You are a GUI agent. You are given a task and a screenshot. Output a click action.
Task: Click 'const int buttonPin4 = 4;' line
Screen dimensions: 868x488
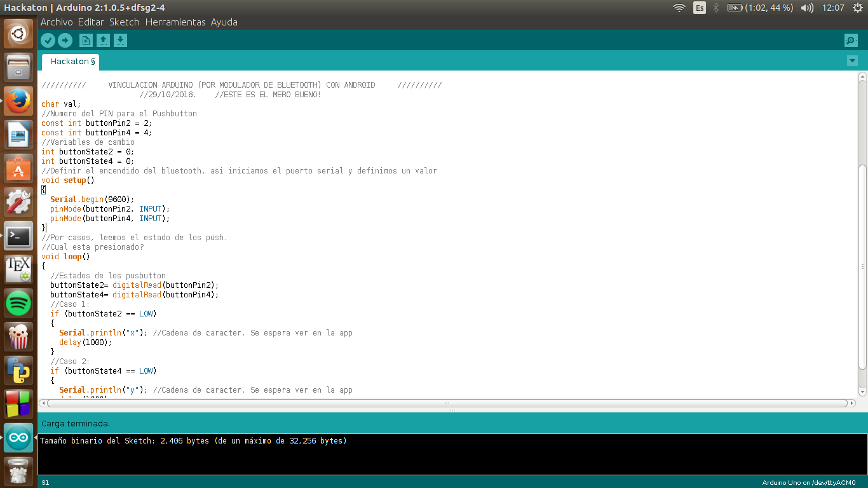click(x=97, y=133)
